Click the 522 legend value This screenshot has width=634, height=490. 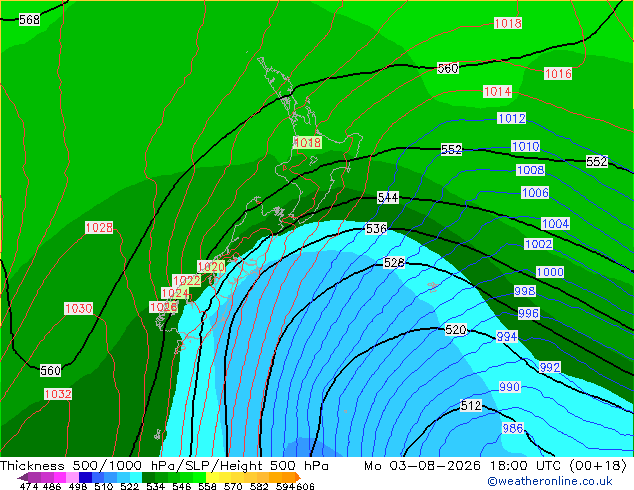click(x=130, y=486)
